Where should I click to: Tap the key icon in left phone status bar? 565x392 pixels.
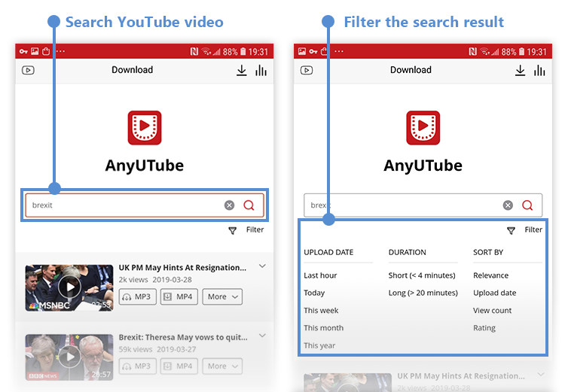coord(23,51)
